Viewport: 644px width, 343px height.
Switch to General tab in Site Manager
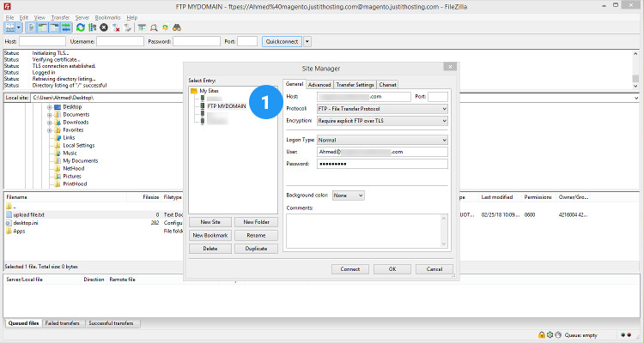(x=295, y=84)
